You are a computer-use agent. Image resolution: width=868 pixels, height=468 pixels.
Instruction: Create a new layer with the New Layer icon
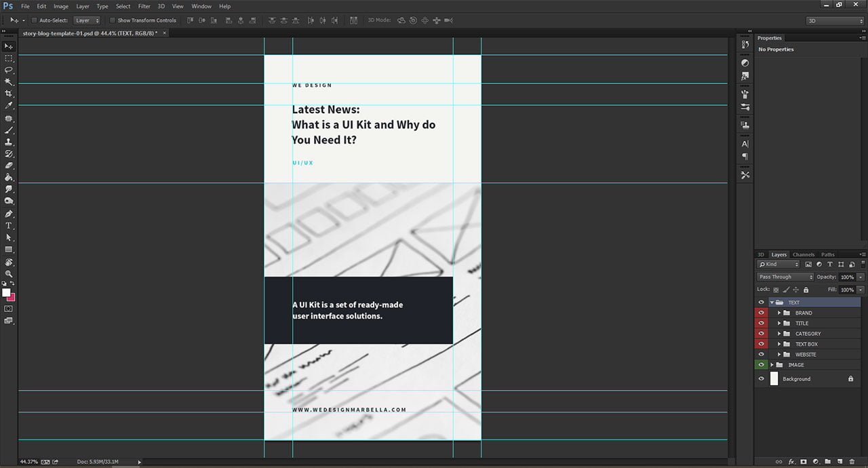839,461
